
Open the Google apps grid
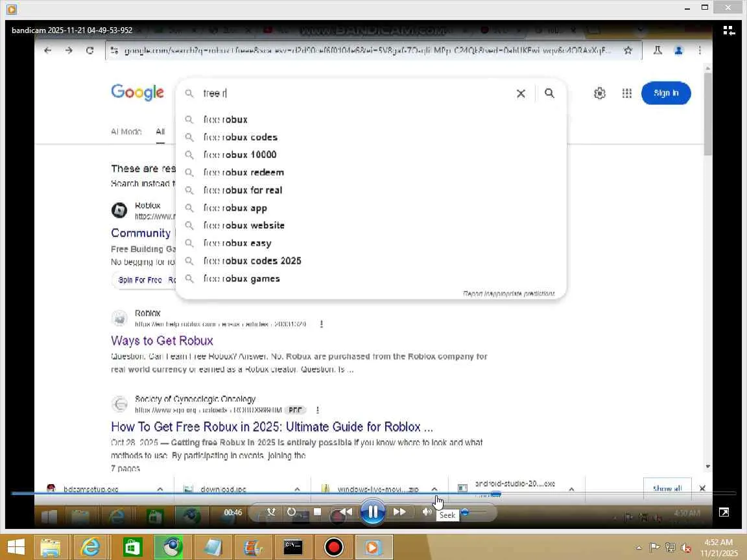627,93
